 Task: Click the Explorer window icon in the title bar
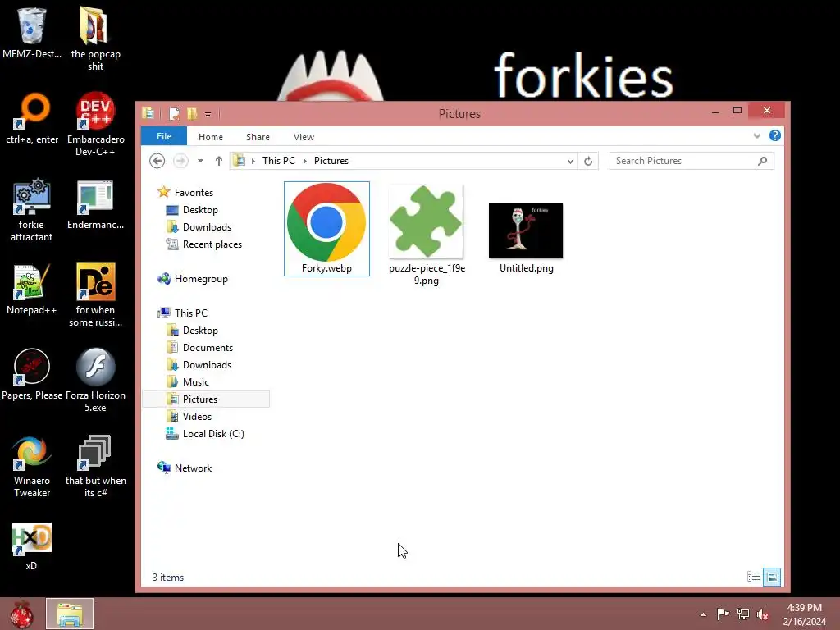148,113
